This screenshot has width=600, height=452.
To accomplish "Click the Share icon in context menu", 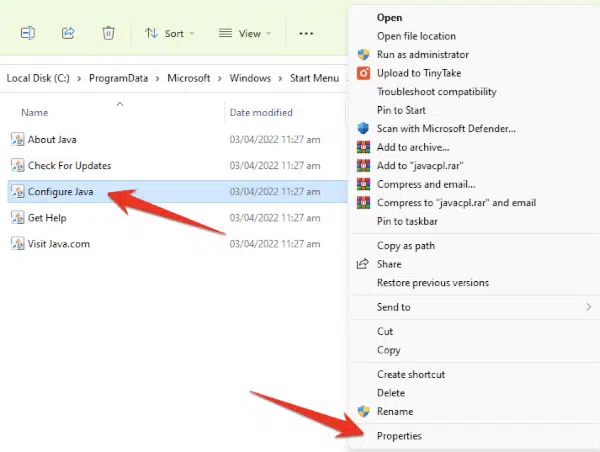I will coord(363,264).
